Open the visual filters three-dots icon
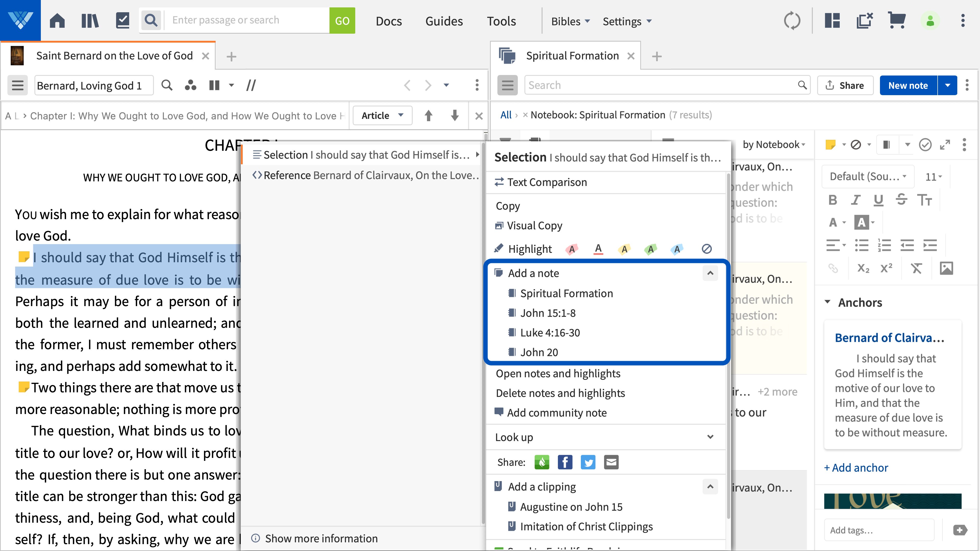The height and width of the screenshot is (551, 980). tap(190, 85)
